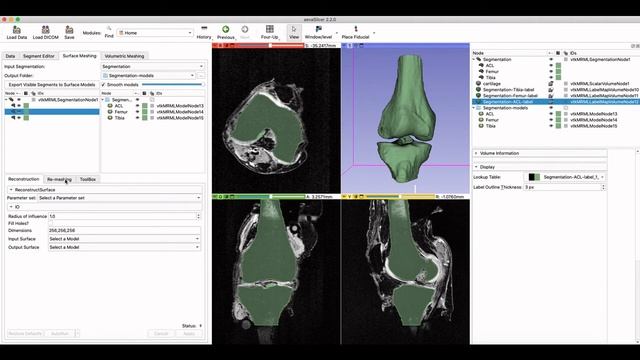640x360 pixels.
Task: Click Segmentation-Femur-label node icon
Action: (x=478, y=96)
